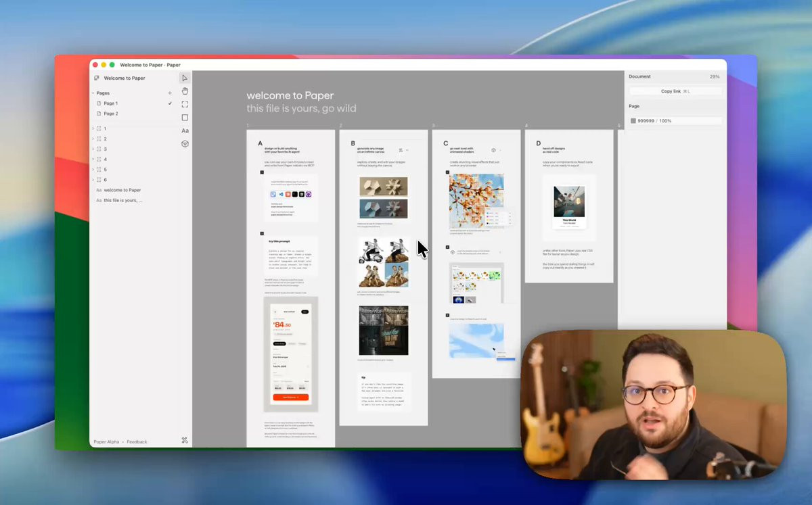Viewport: 812px width, 505px height.
Task: Select the Rectangle shape tool
Action: 185,118
